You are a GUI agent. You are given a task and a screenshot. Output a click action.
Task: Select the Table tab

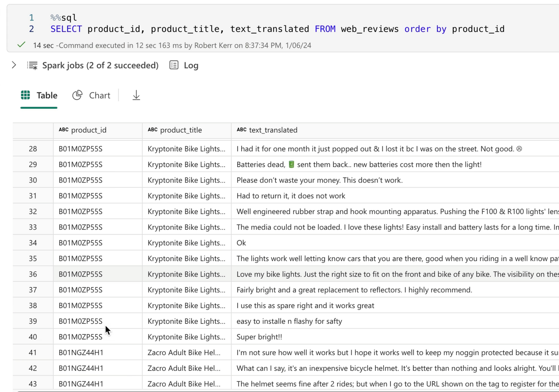point(47,95)
